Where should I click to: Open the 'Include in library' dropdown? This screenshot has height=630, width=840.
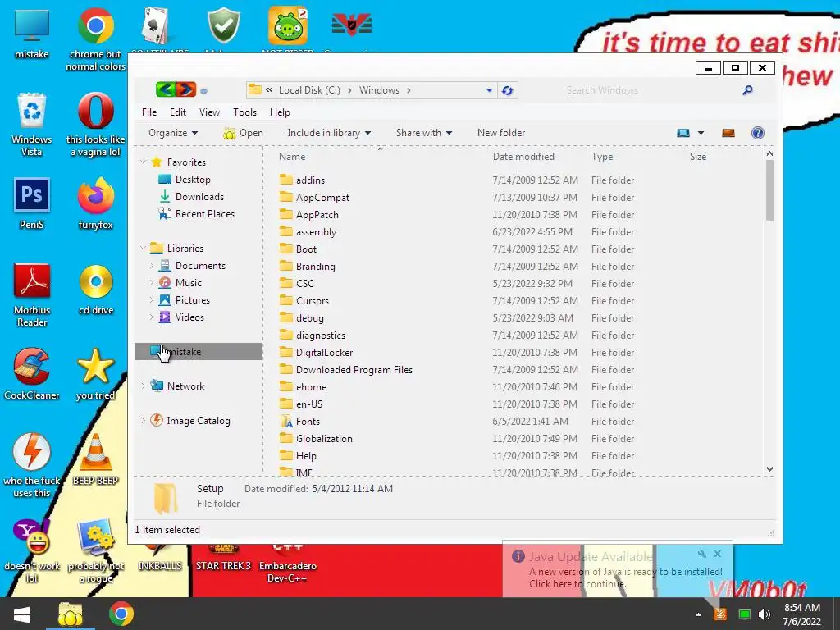pos(329,133)
